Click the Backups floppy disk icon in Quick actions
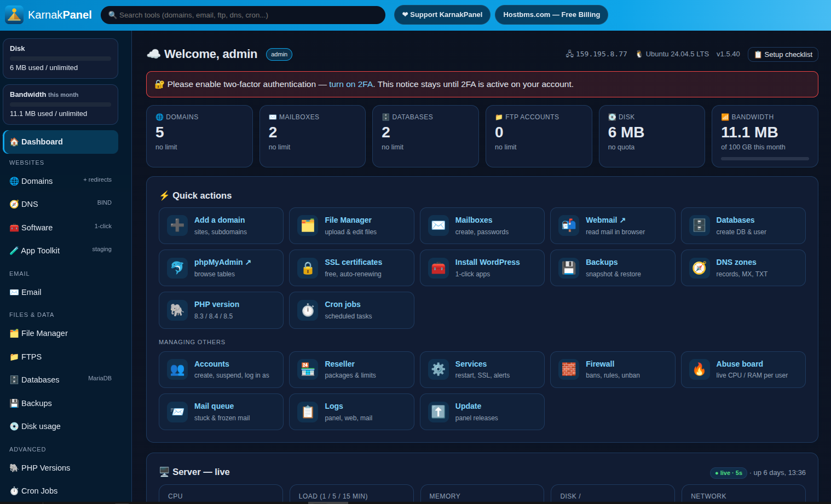831x504 pixels. click(x=569, y=268)
